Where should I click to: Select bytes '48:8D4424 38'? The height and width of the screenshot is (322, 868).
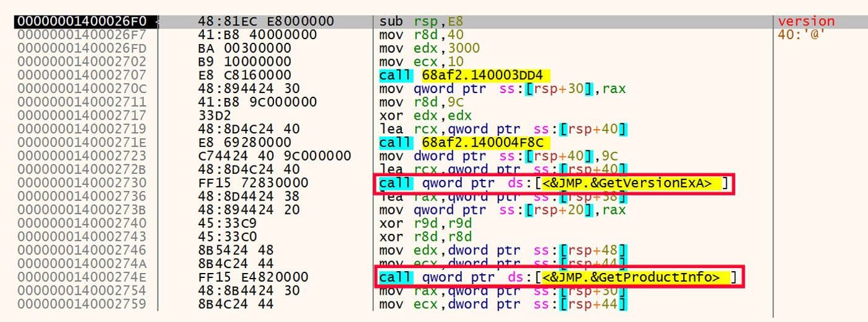point(249,197)
